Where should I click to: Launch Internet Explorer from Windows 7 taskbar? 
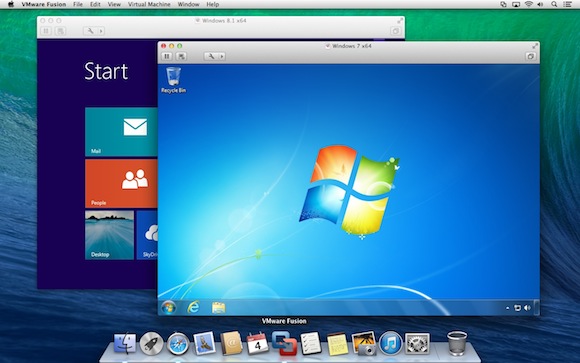click(193, 307)
